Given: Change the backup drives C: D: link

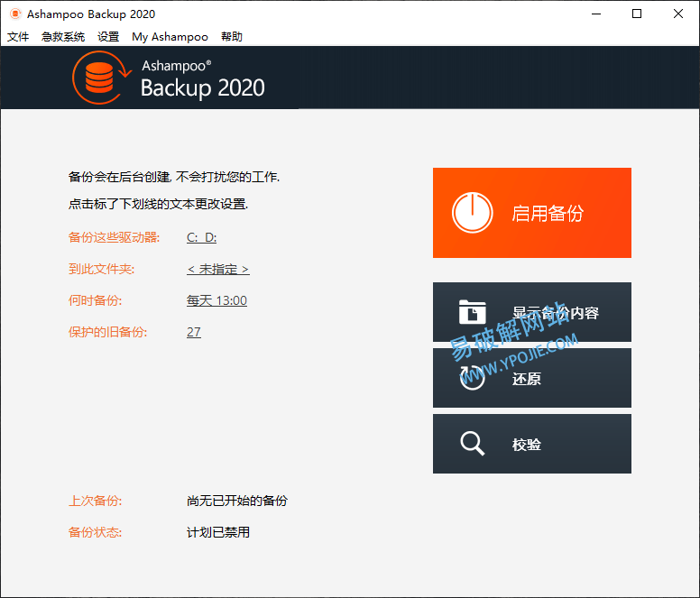Looking at the screenshot, I should point(201,237).
